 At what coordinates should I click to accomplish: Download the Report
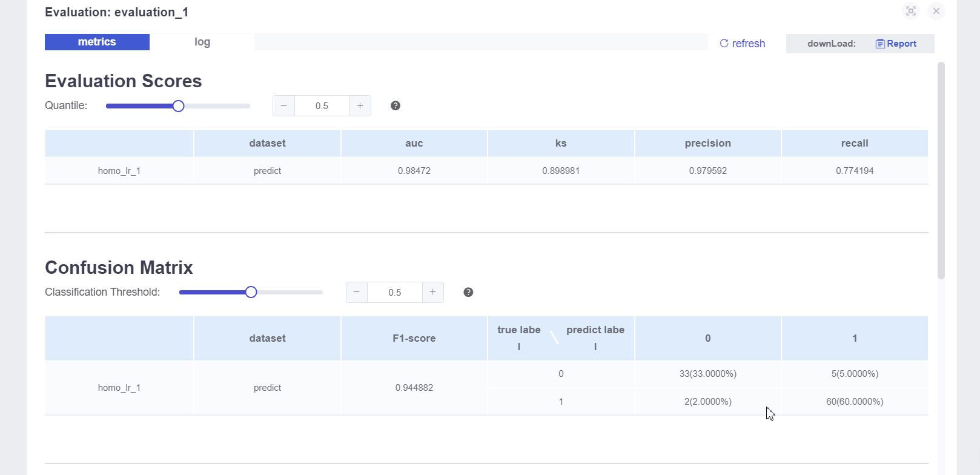pos(896,44)
